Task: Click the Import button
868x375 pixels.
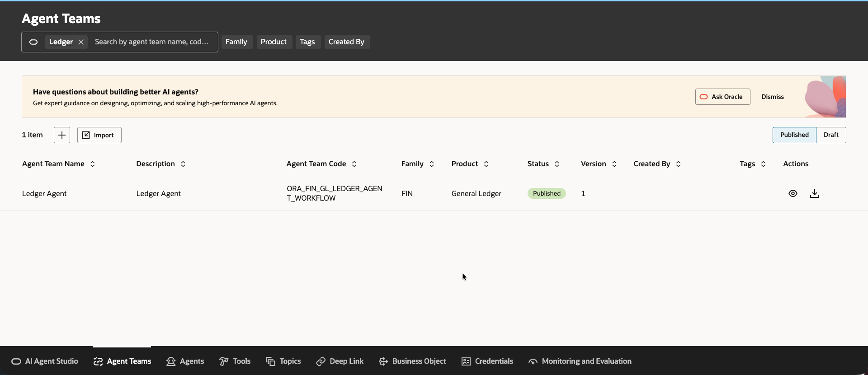Action: 99,135
